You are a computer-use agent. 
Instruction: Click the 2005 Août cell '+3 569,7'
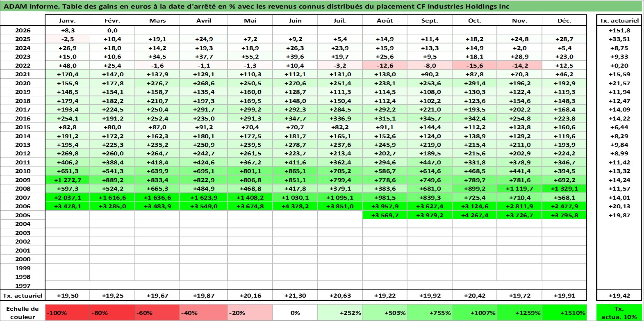point(385,215)
